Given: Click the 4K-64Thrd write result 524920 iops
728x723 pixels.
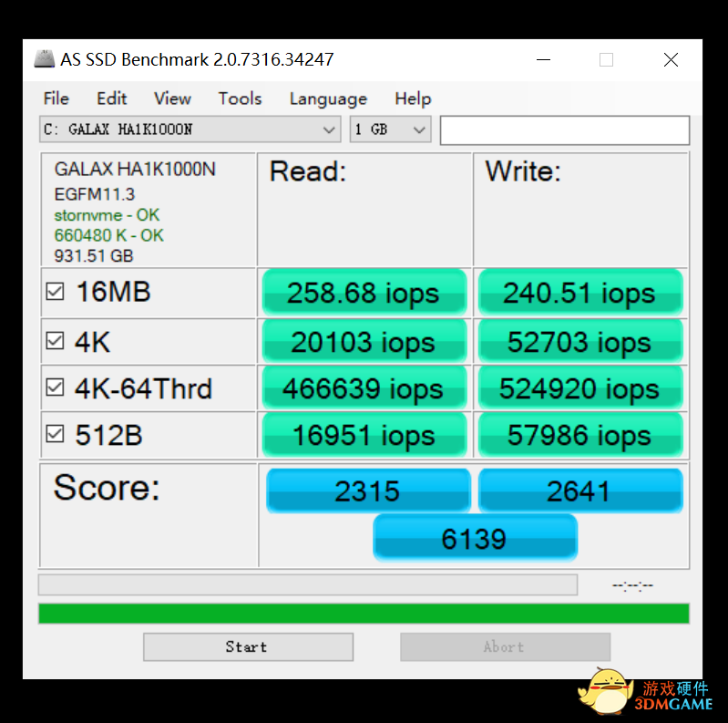Looking at the screenshot, I should pyautogui.click(x=580, y=388).
